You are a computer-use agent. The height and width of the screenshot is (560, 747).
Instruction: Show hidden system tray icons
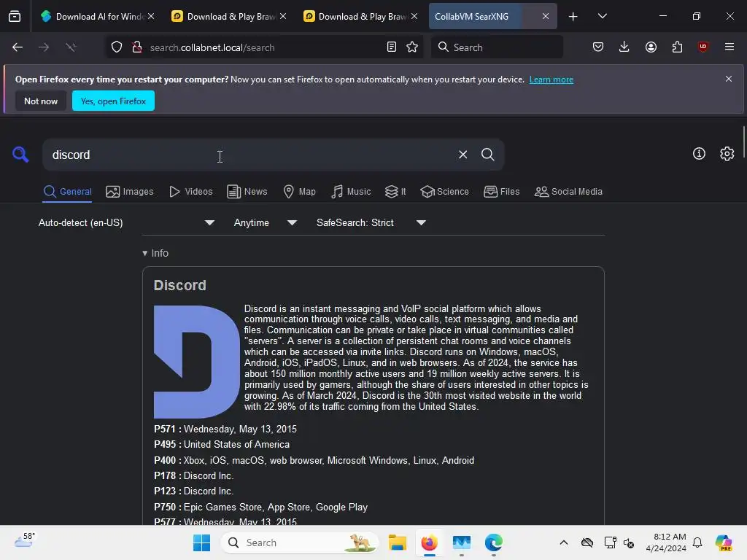tap(564, 542)
